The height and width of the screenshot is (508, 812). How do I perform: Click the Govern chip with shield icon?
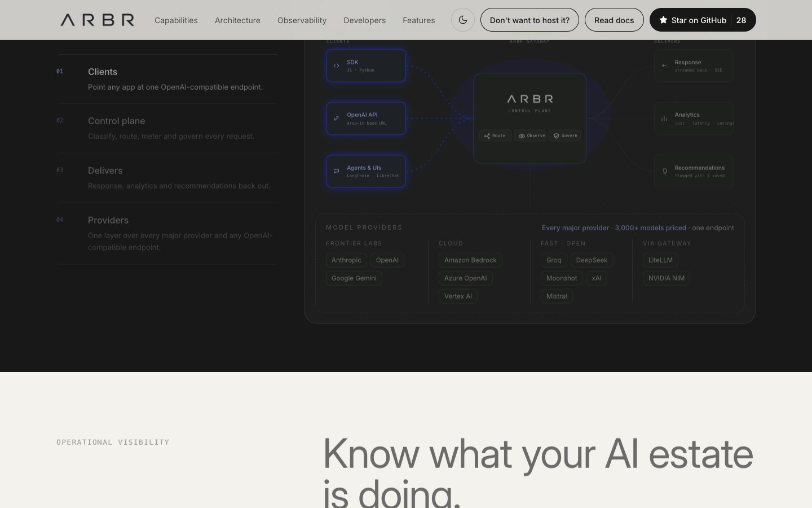pos(565,135)
